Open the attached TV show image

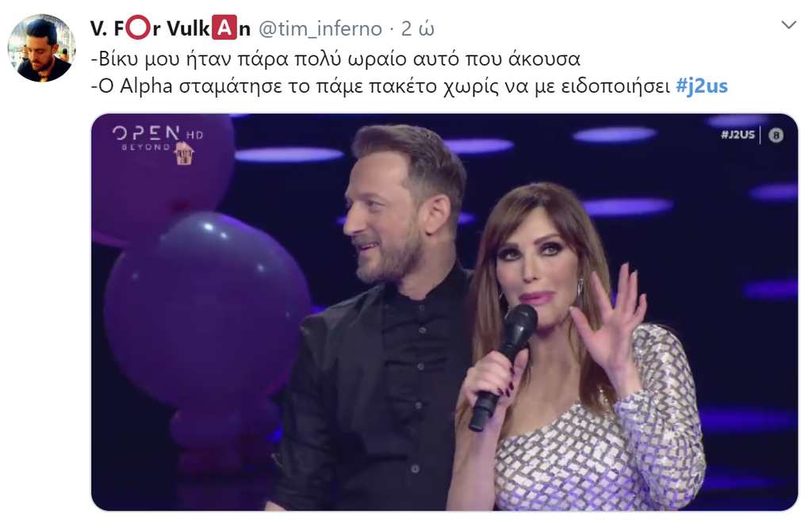click(x=444, y=312)
